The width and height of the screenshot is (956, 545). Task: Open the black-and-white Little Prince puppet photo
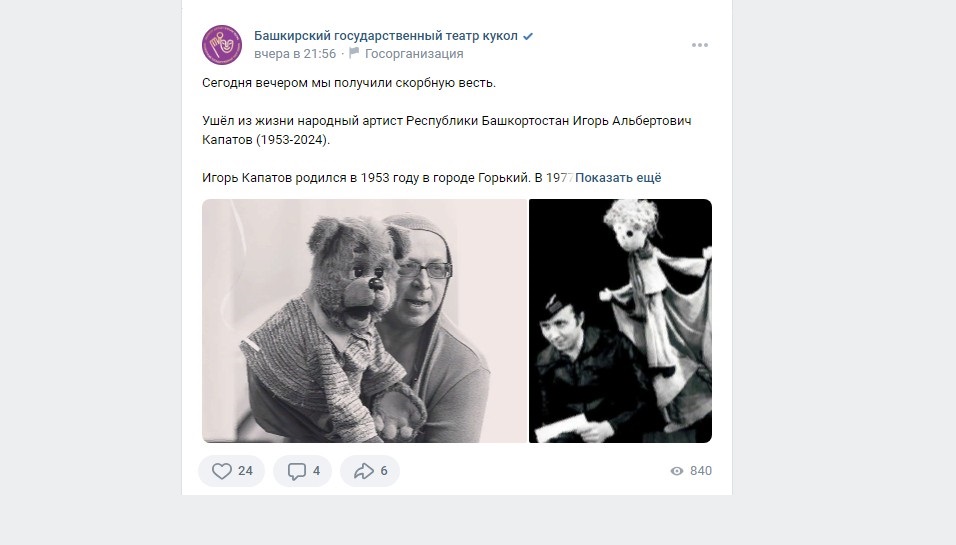coord(620,321)
